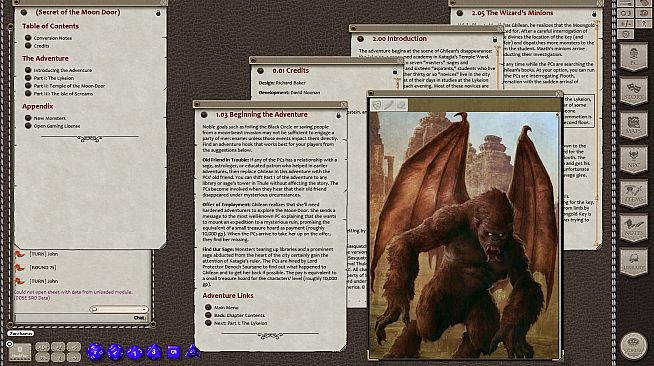Open the NPC sidebar button

point(634,159)
